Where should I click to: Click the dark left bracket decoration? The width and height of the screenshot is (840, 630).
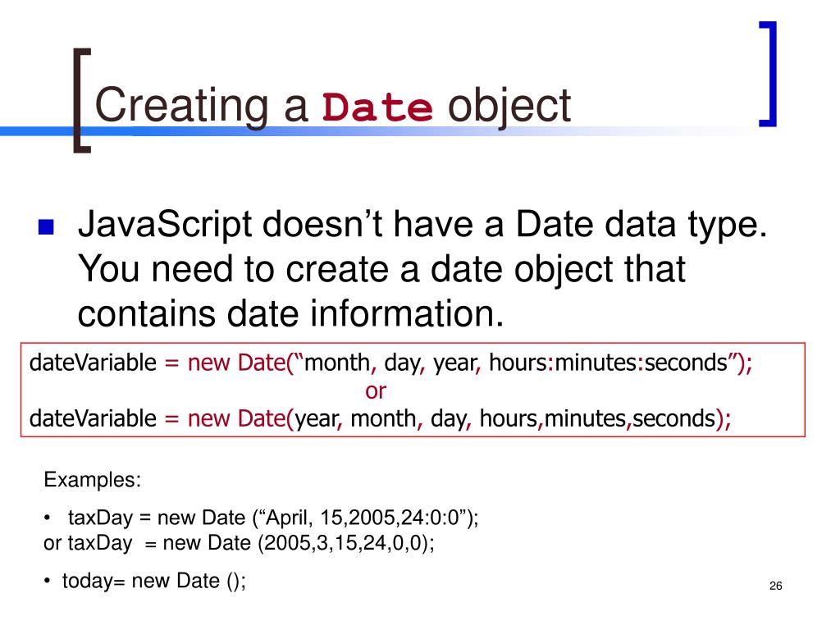pos(82,101)
